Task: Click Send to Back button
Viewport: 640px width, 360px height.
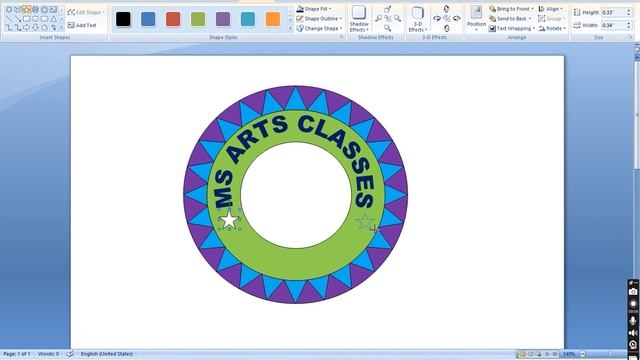Action: [510, 19]
